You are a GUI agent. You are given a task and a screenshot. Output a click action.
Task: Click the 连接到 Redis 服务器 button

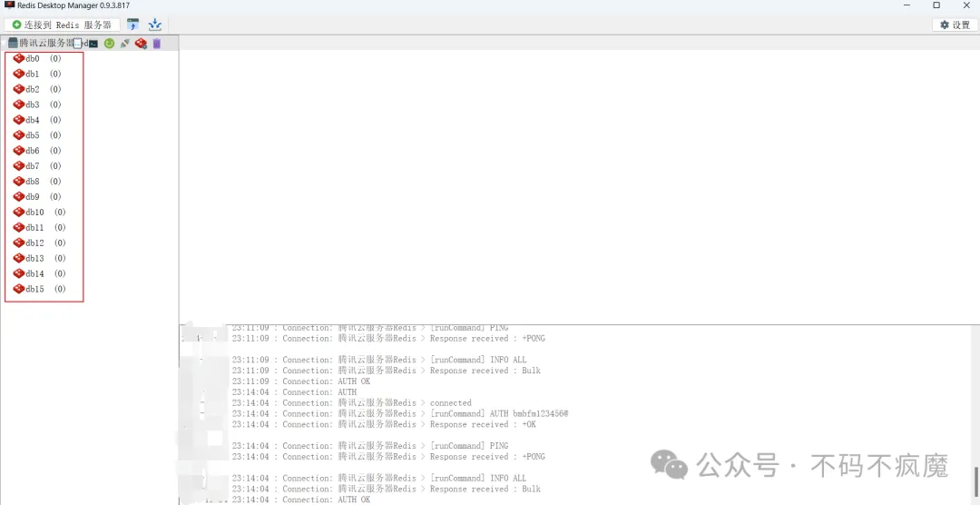(x=62, y=25)
